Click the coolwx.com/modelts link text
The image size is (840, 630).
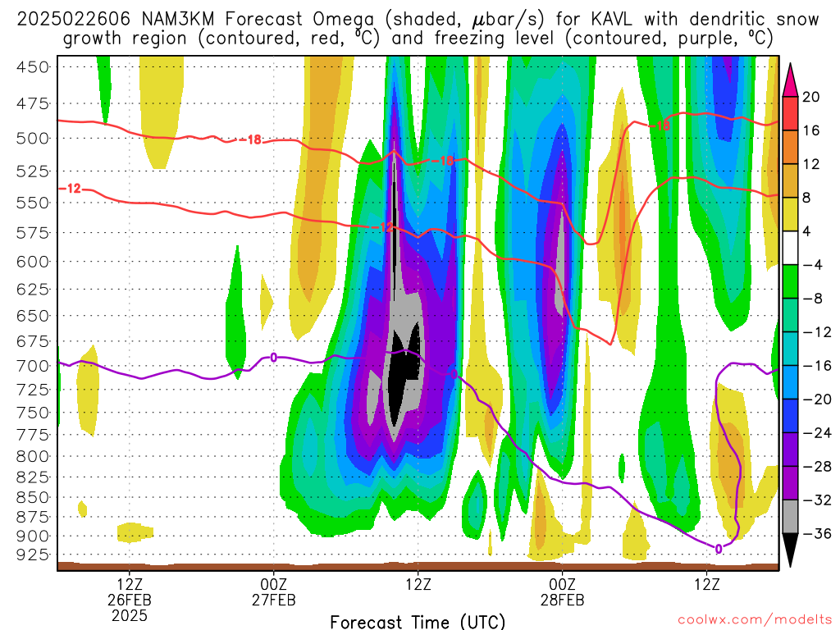(x=755, y=619)
